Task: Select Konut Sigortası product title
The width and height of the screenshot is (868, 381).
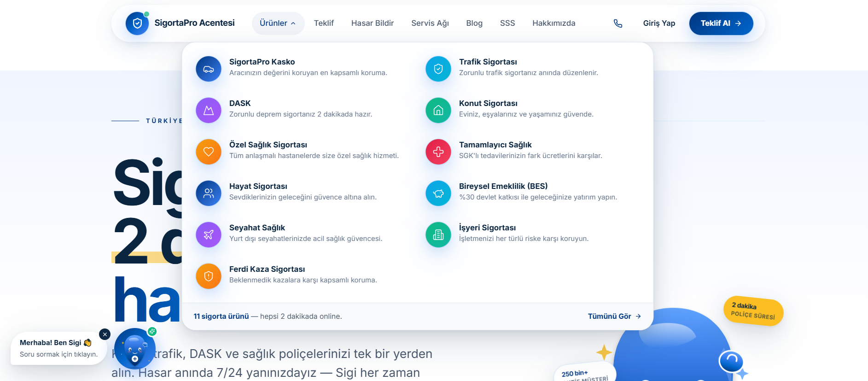Action: tap(488, 103)
